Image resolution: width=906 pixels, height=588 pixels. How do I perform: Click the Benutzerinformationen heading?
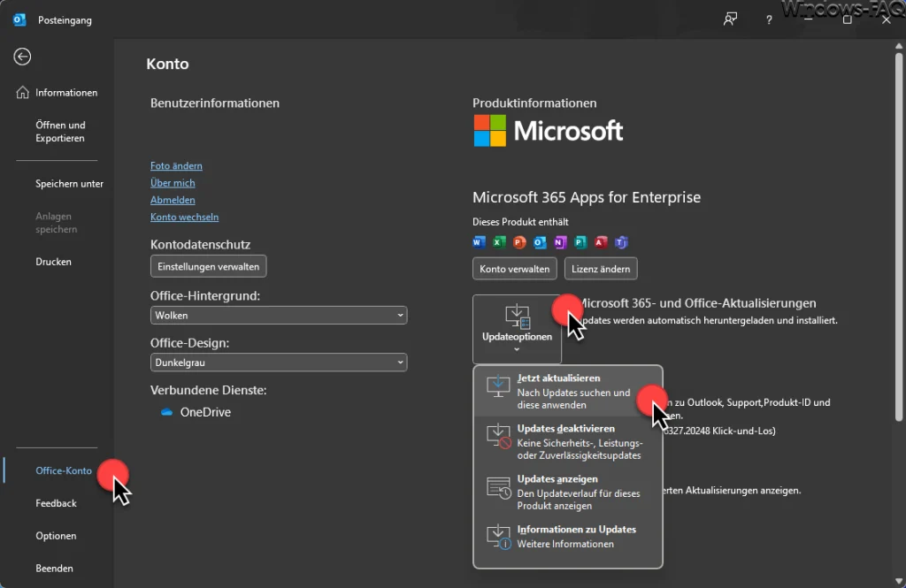215,103
